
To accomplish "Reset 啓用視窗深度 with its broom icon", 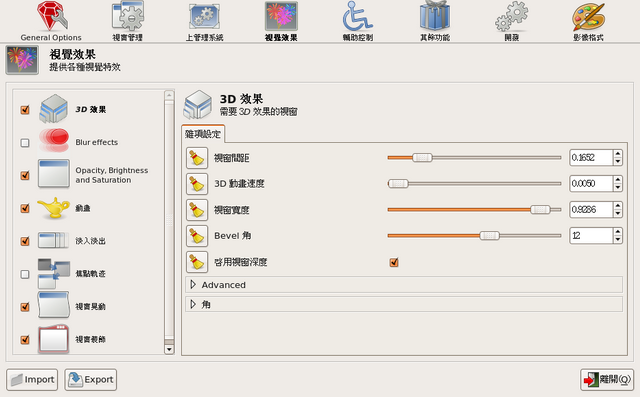I will (197, 262).
